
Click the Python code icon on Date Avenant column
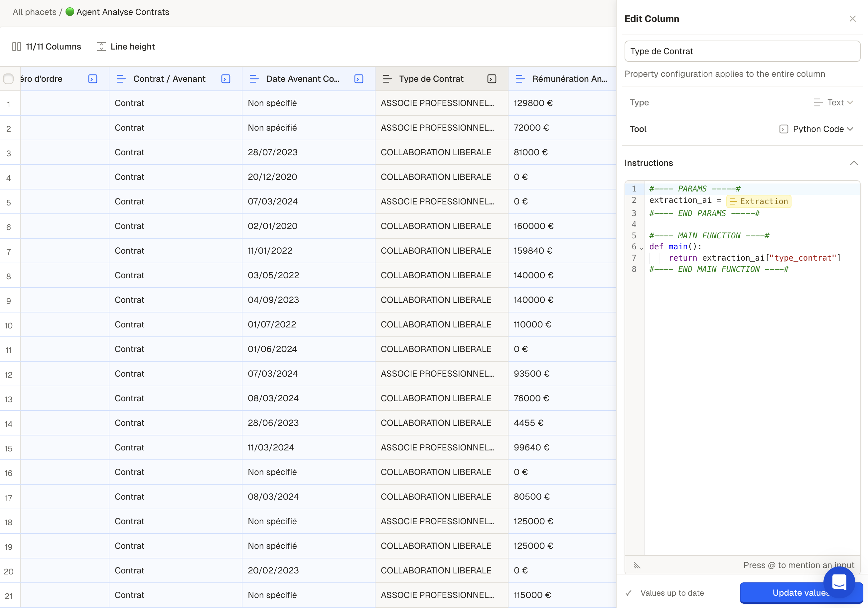click(x=359, y=78)
